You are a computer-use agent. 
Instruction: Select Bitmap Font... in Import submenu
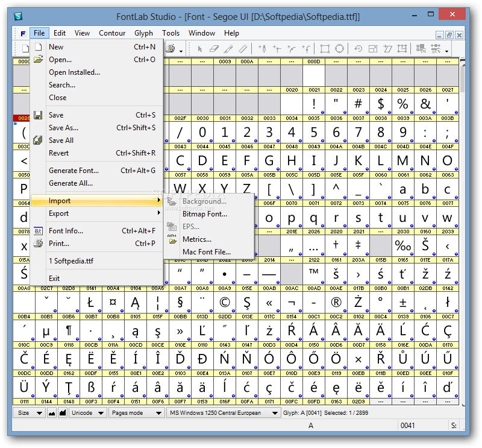click(x=209, y=214)
